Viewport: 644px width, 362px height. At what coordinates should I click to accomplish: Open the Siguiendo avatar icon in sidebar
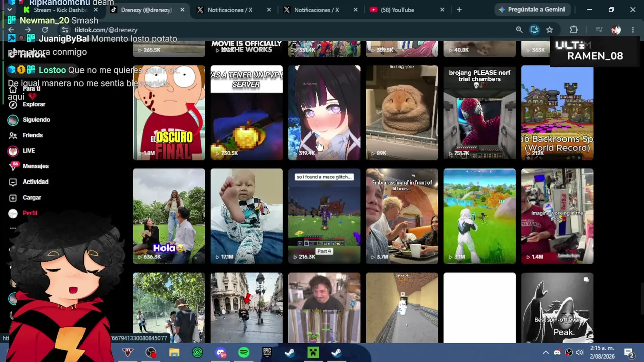(x=13, y=120)
